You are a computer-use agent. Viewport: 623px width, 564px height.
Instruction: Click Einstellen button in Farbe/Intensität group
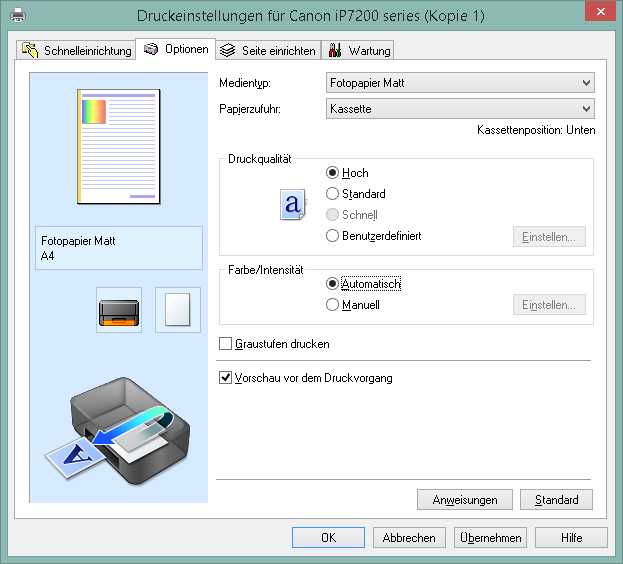549,305
